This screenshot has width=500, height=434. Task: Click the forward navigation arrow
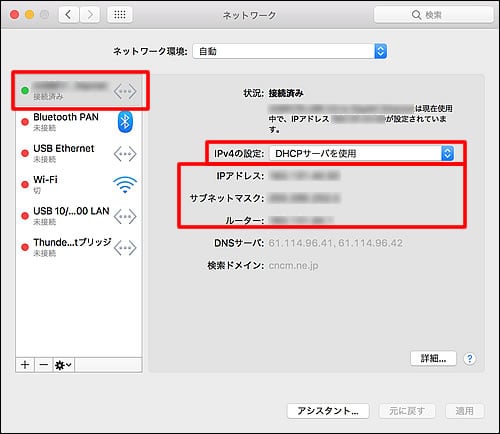[90, 15]
